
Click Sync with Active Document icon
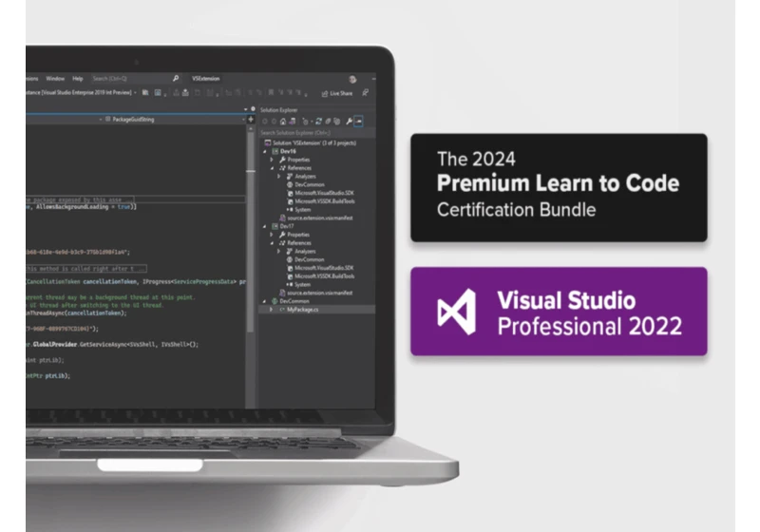(318, 122)
